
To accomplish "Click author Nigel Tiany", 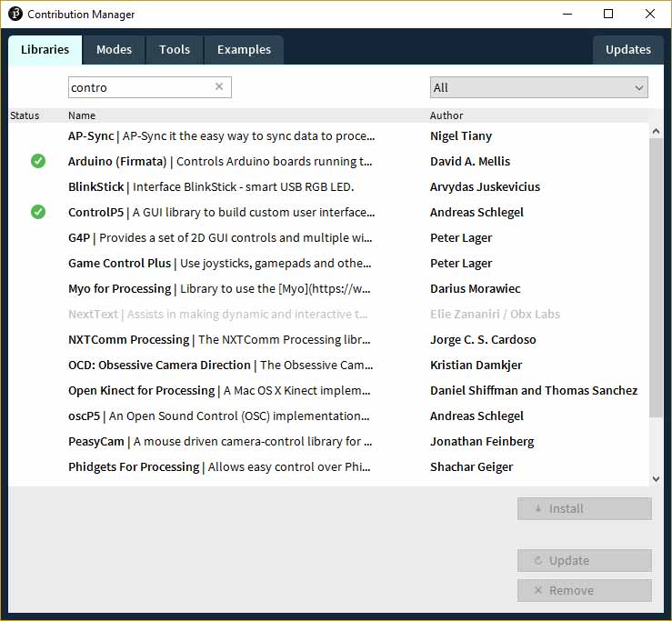I will [461, 135].
